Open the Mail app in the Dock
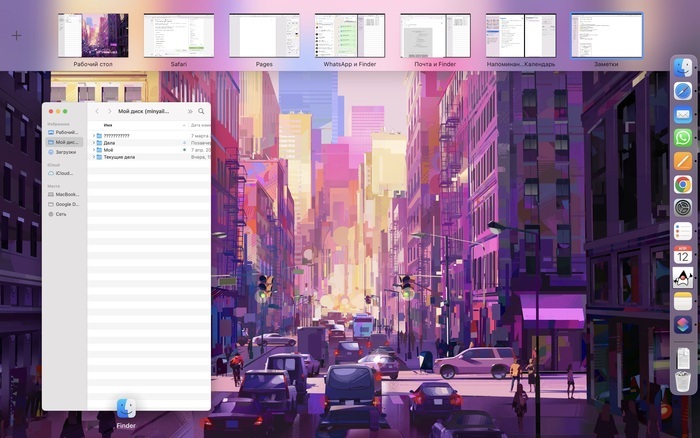The width and height of the screenshot is (700, 438). coord(683,114)
